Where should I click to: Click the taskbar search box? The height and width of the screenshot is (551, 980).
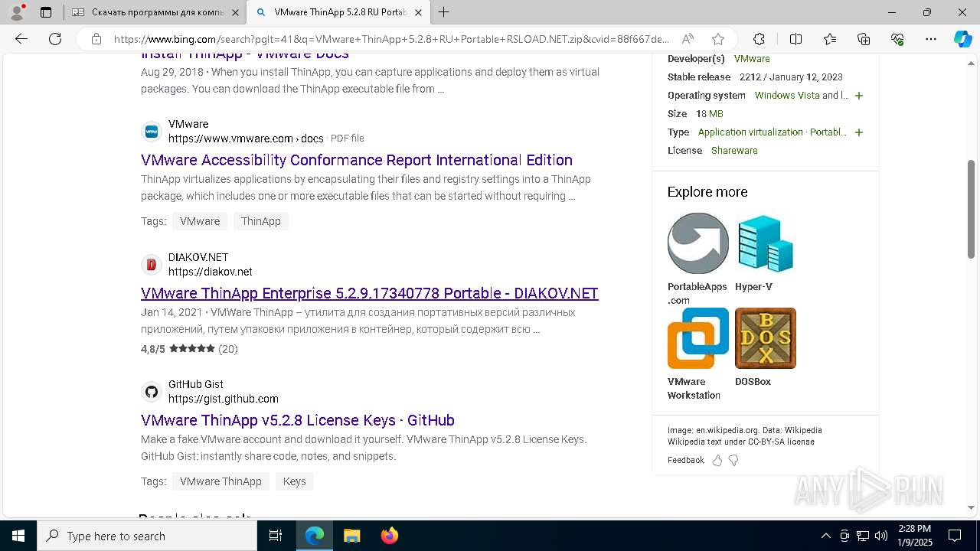[x=147, y=536]
